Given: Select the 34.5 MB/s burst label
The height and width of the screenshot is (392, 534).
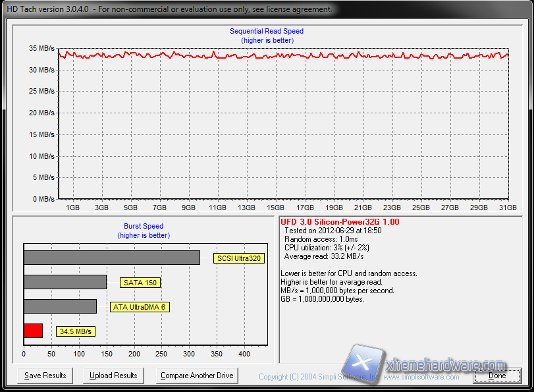Looking at the screenshot, I should click(75, 331).
